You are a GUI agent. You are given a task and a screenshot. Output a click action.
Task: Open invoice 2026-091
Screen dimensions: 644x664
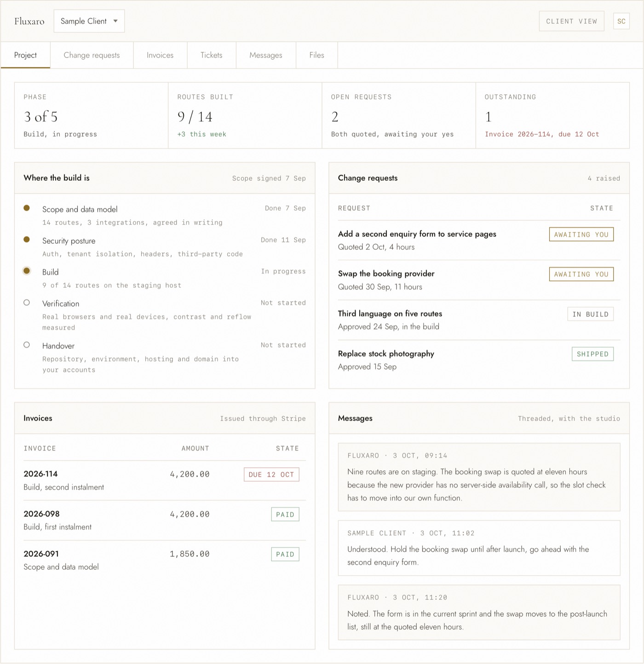coord(165,560)
